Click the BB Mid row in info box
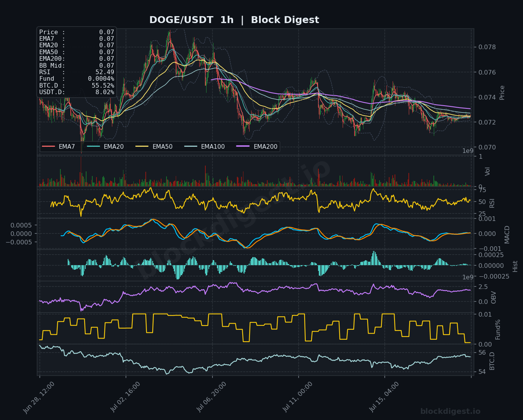 pos(77,66)
